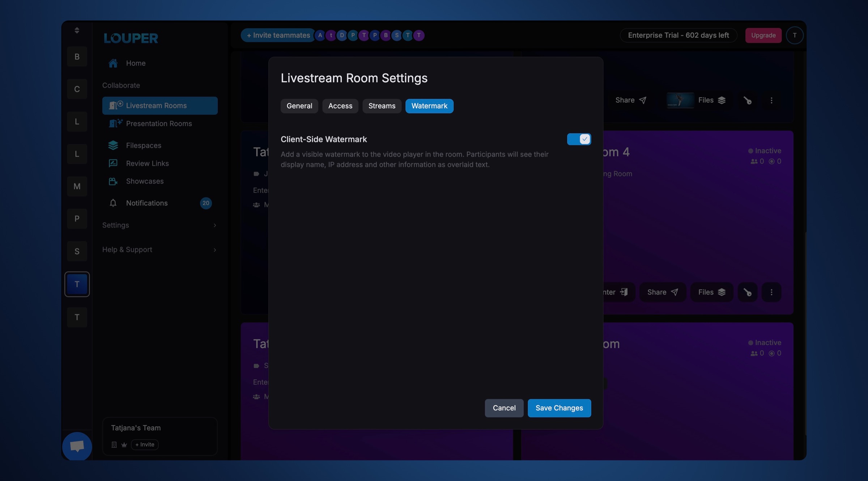Viewport: 868px width, 481px height.
Task: Click Share on the Room 4 card
Action: [663, 292]
